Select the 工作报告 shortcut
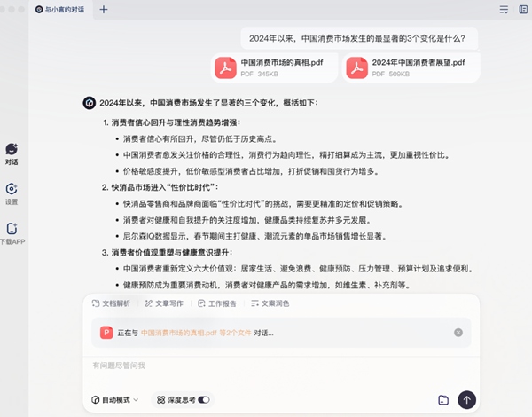The height and width of the screenshot is (417, 532). (x=217, y=303)
